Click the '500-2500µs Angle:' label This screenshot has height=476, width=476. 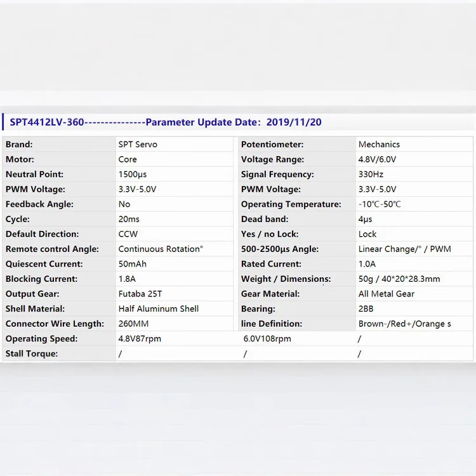[280, 249]
